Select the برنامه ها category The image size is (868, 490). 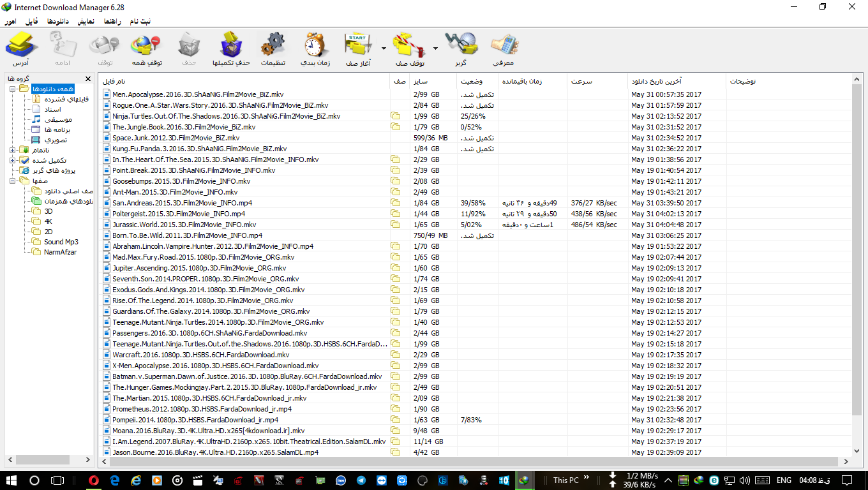57,130
